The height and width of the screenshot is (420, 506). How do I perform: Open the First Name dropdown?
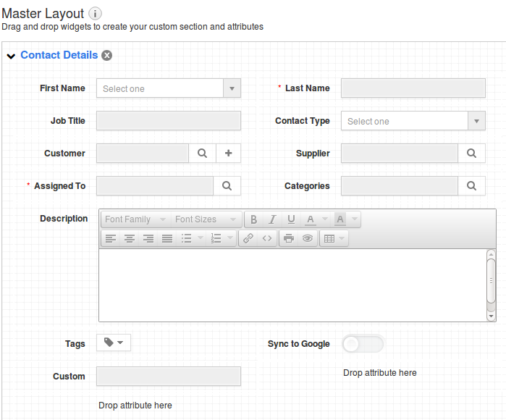point(231,88)
